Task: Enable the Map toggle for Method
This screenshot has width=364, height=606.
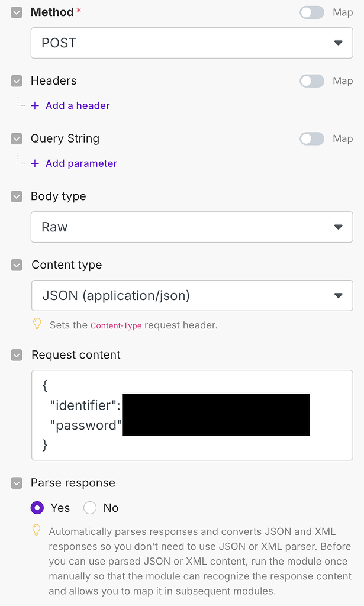Action: [x=311, y=12]
